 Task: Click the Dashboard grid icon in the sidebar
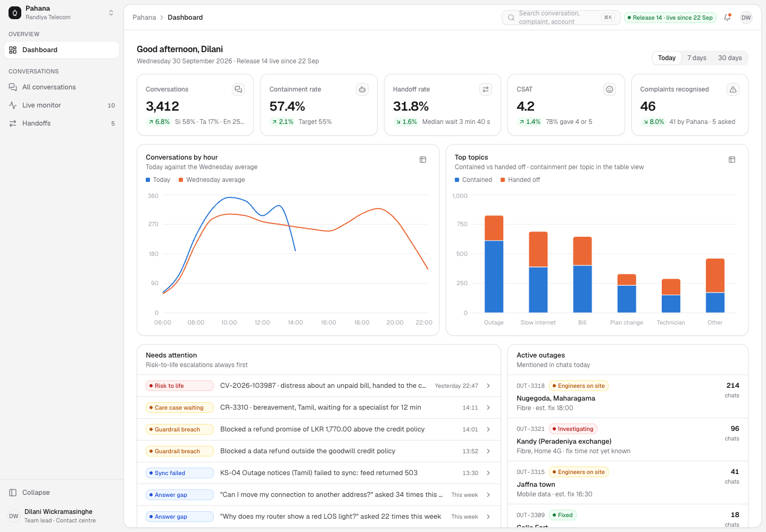point(13,50)
